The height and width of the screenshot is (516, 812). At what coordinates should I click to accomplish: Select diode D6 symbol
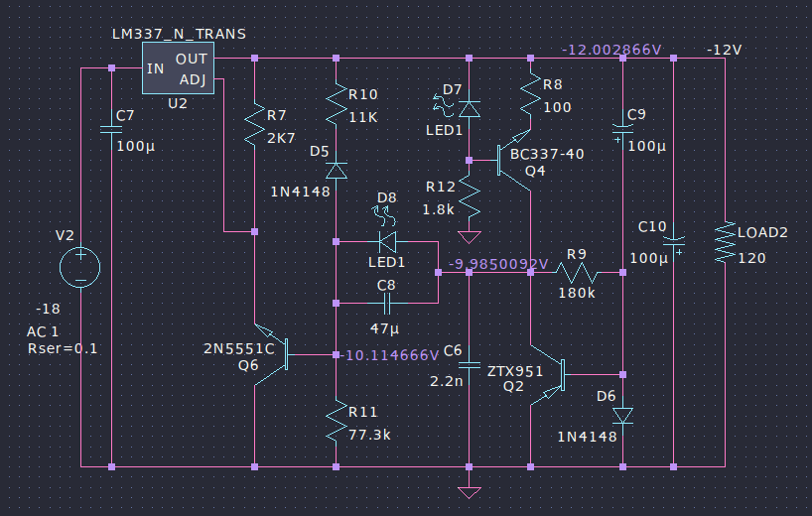click(x=622, y=416)
